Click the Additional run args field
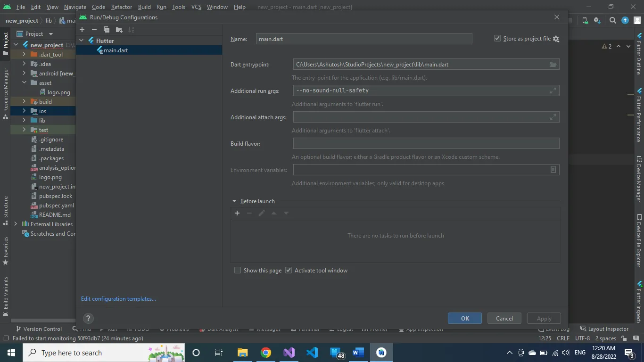644x362 pixels. (426, 90)
